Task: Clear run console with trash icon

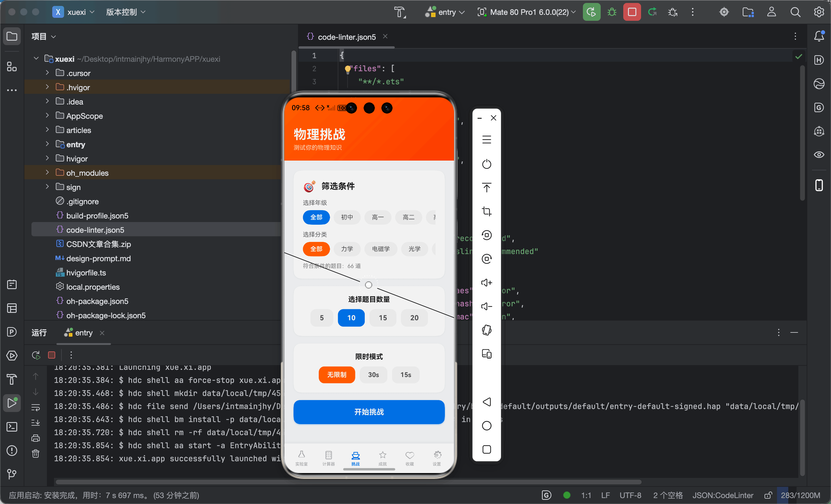Action: (35, 454)
